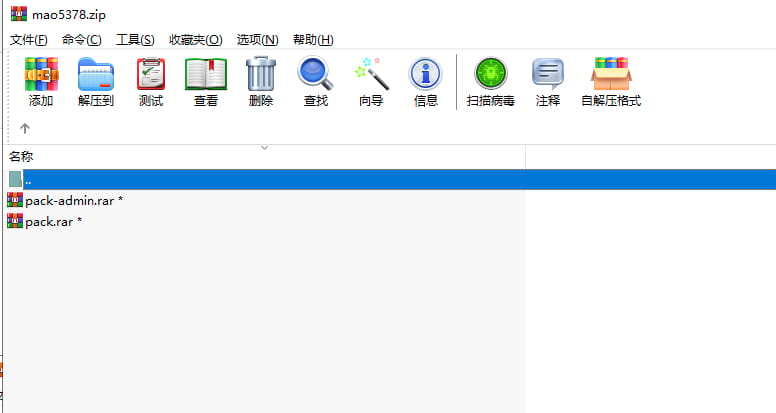Screen dimensions: 776x413
Task: Click the 添加 (Add) toolbar icon
Action: (41, 74)
